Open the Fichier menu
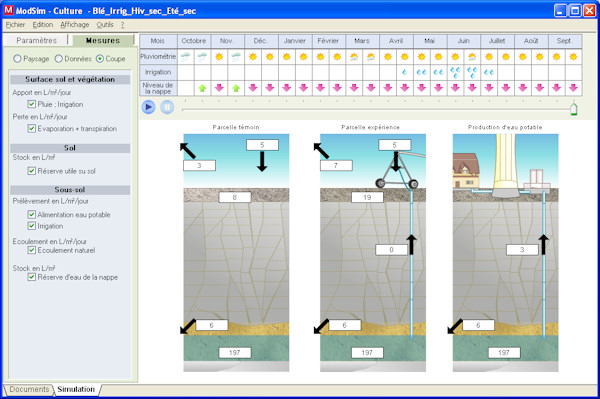This screenshot has width=600, height=399. coord(15,24)
